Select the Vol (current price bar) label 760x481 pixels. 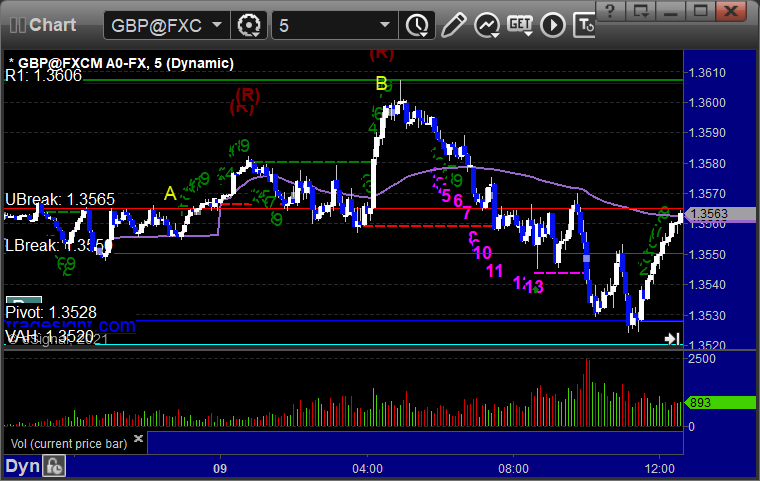pos(69,444)
